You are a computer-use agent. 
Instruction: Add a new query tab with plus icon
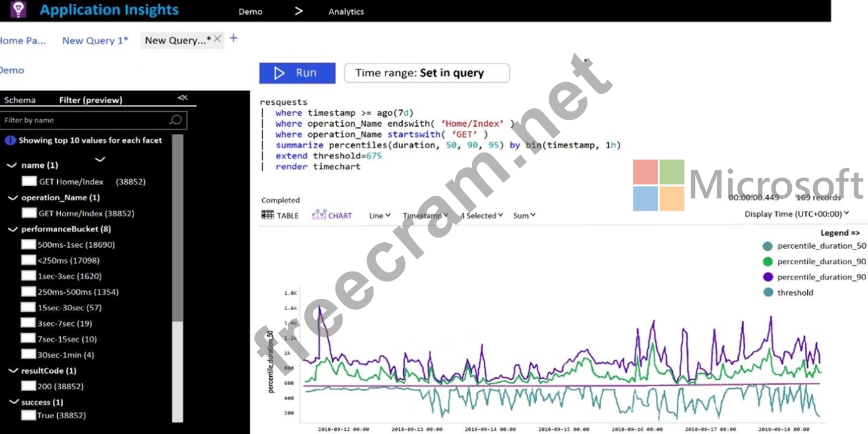(234, 38)
